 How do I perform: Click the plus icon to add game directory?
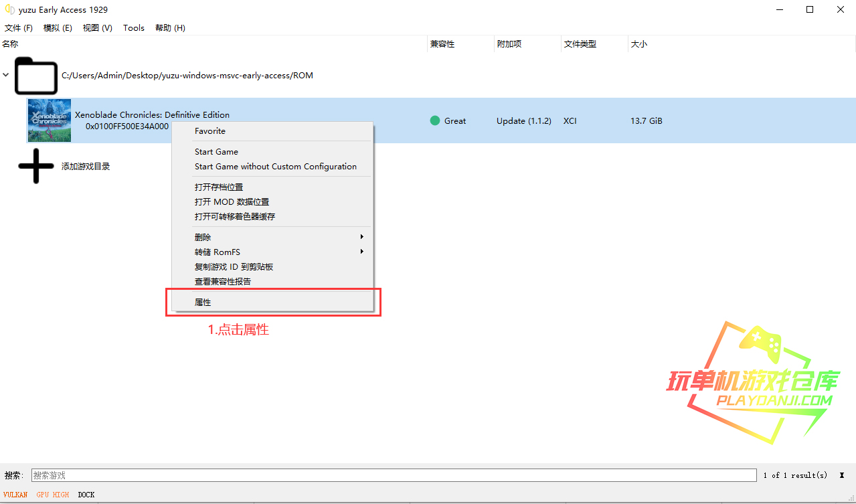pyautogui.click(x=35, y=167)
